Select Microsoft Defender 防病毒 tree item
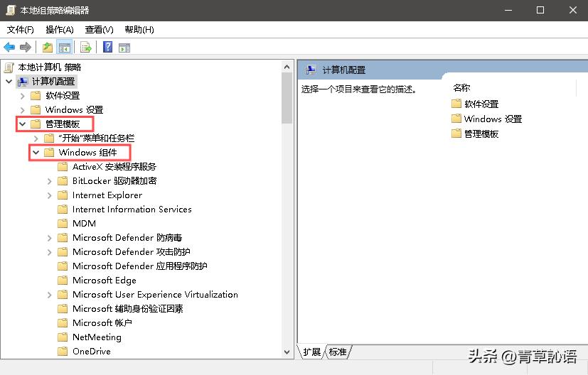 point(127,237)
